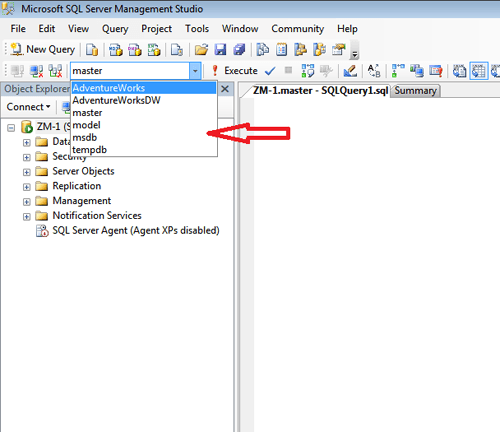Open the View menu
500x432 pixels.
[x=78, y=29]
